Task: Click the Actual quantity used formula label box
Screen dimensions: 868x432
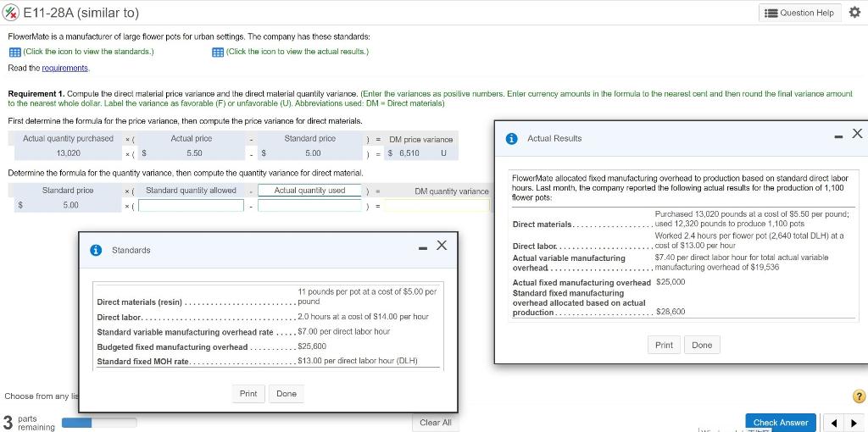Action: pos(309,191)
